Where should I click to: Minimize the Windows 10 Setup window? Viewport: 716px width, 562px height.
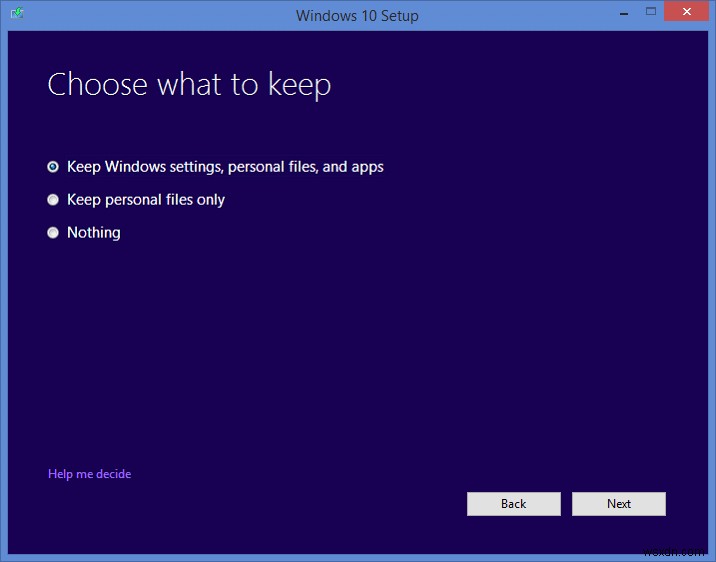click(x=624, y=12)
